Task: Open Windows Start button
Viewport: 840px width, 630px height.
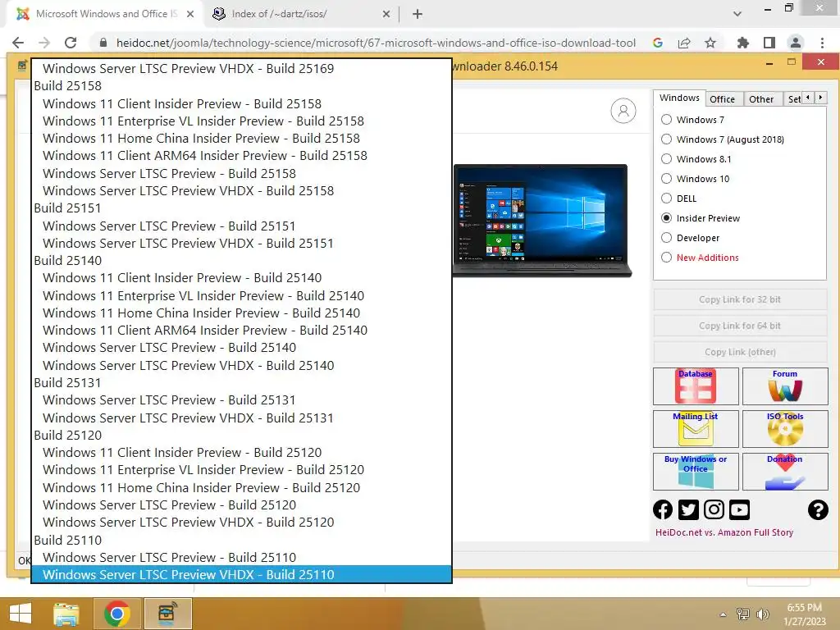Action: 21,614
